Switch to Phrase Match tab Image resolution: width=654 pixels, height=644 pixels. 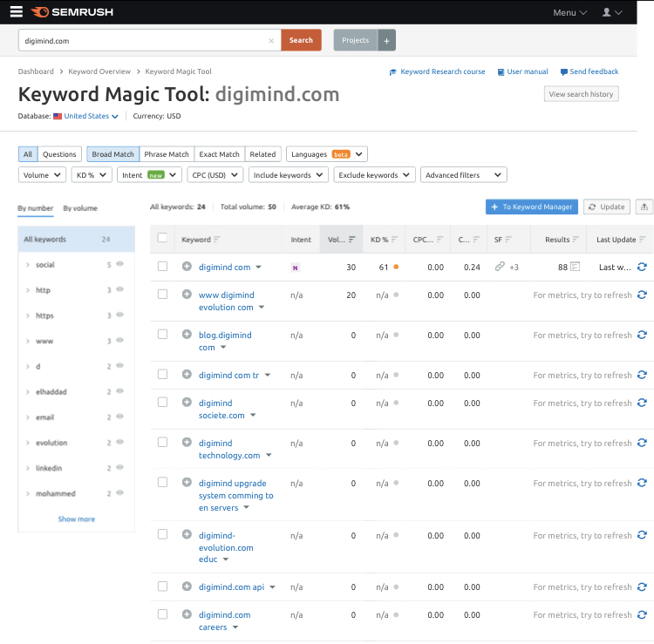pyautogui.click(x=167, y=154)
